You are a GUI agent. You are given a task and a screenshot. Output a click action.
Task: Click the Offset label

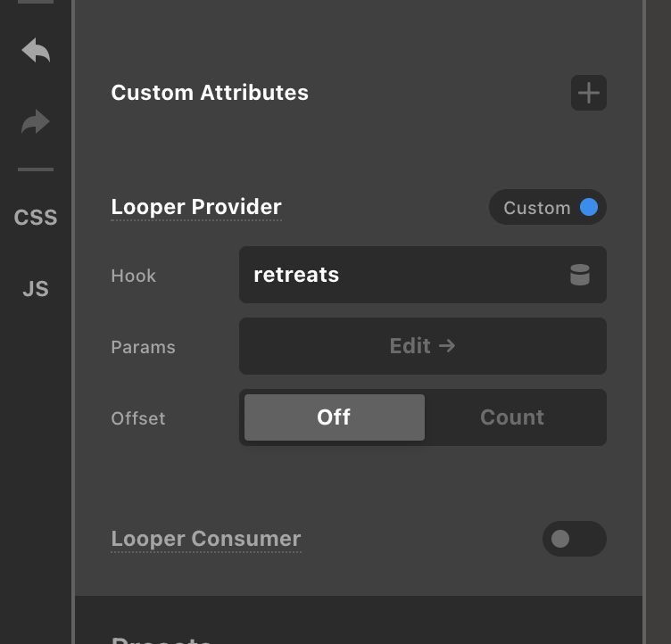tap(138, 418)
